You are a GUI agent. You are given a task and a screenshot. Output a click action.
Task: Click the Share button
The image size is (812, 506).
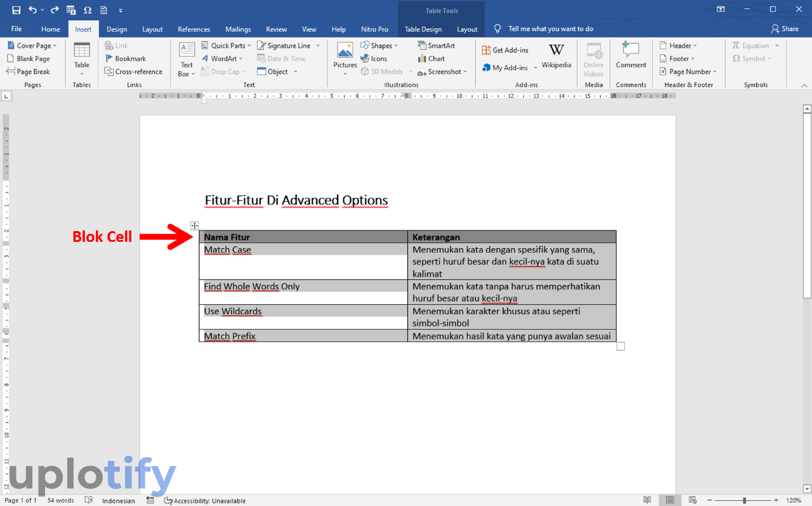pyautogui.click(x=785, y=29)
